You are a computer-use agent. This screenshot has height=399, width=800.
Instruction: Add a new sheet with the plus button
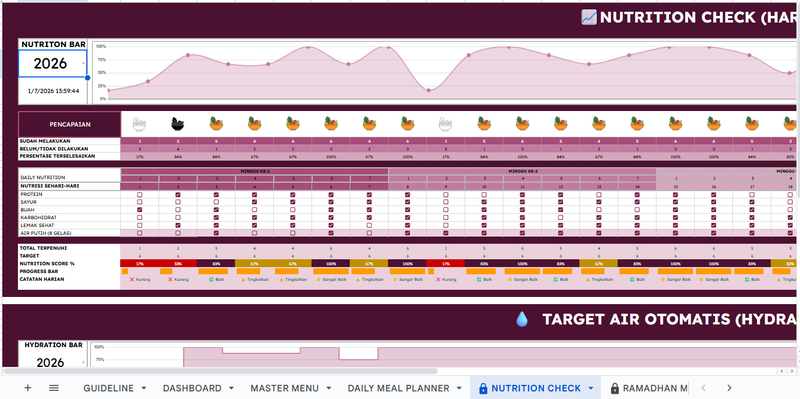click(x=28, y=388)
